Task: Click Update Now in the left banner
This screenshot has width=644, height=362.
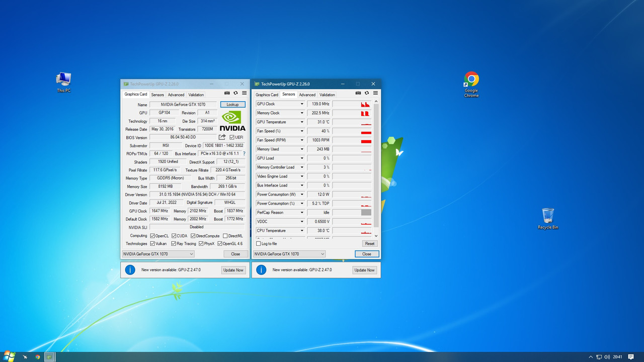Action: coord(233,270)
